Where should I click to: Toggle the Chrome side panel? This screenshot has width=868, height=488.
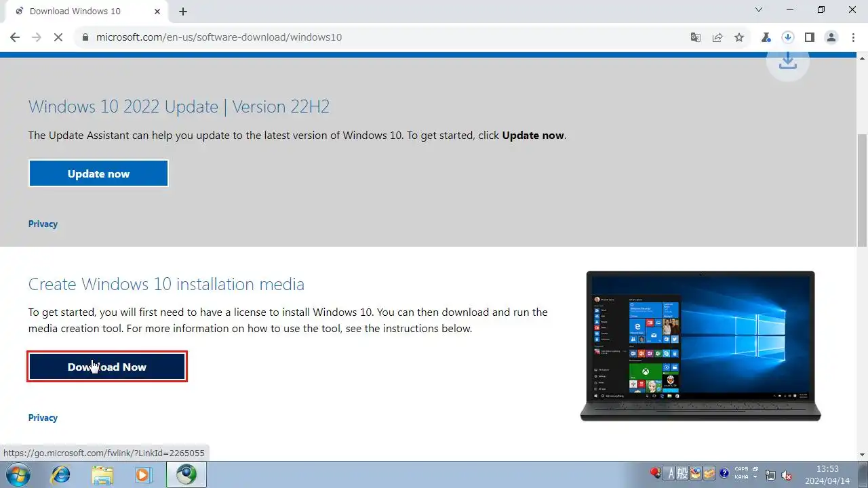[x=810, y=37]
